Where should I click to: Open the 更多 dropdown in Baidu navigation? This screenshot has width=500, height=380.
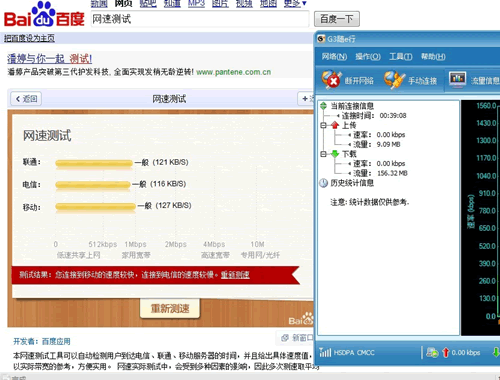(295, 3)
